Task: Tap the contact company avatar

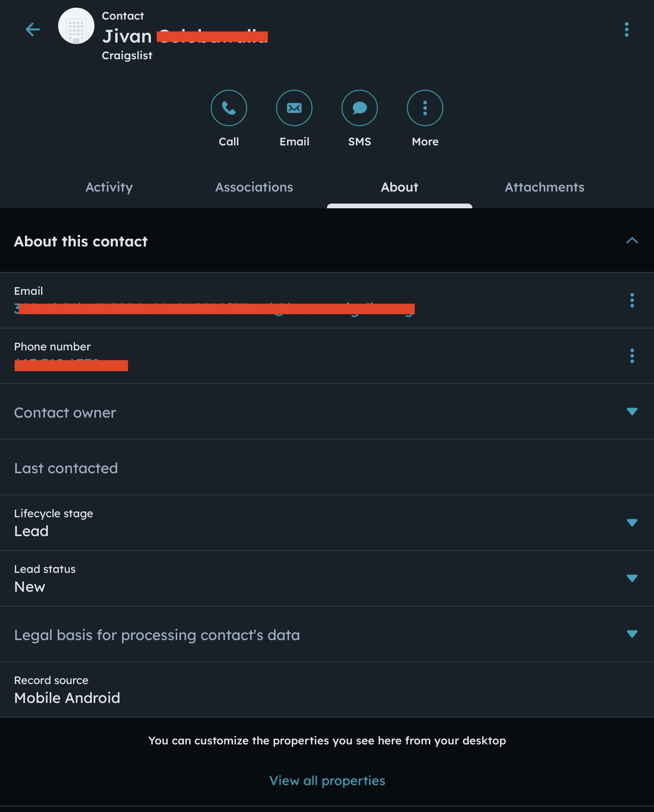Action: pyautogui.click(x=76, y=26)
